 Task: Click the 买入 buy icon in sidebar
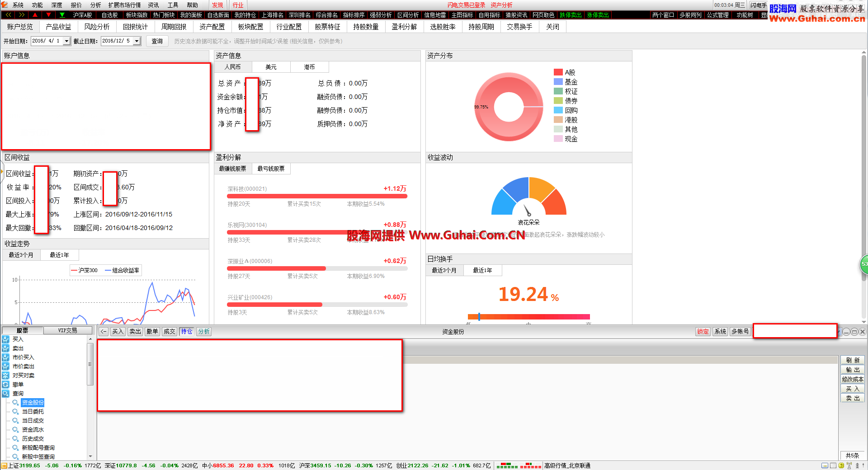coord(5,339)
